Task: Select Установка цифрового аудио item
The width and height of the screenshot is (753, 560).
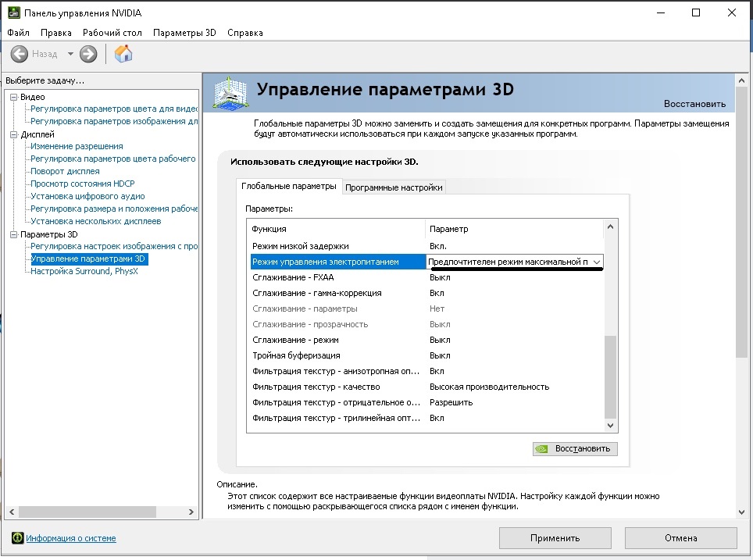Action: 88,196
